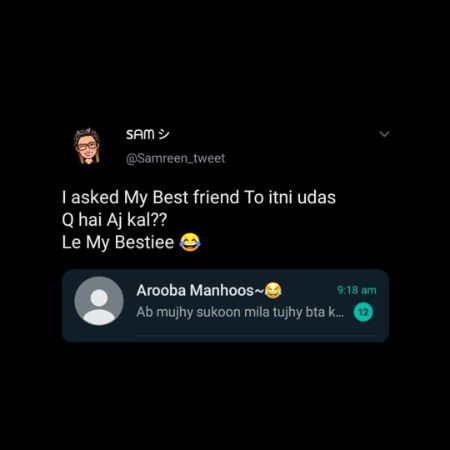Screen dimensions: 450x450
Task: Expand the truncated message ellipsis
Action: (x=340, y=314)
